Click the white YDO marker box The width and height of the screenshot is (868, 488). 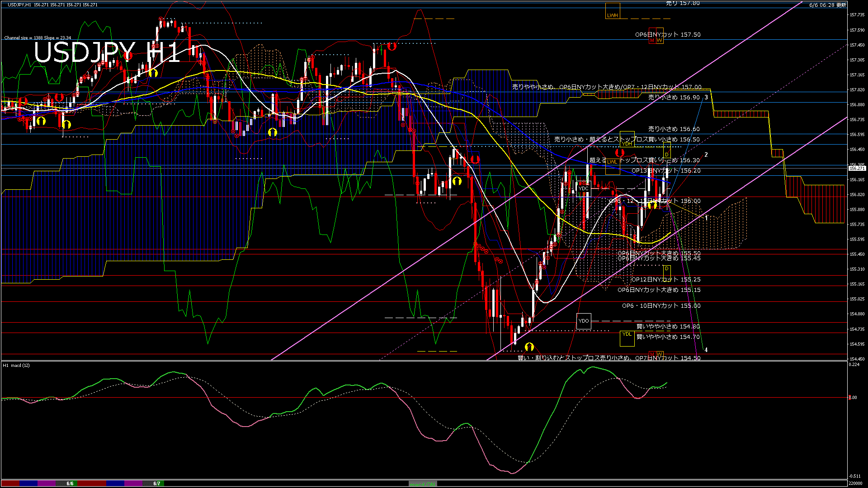point(583,321)
